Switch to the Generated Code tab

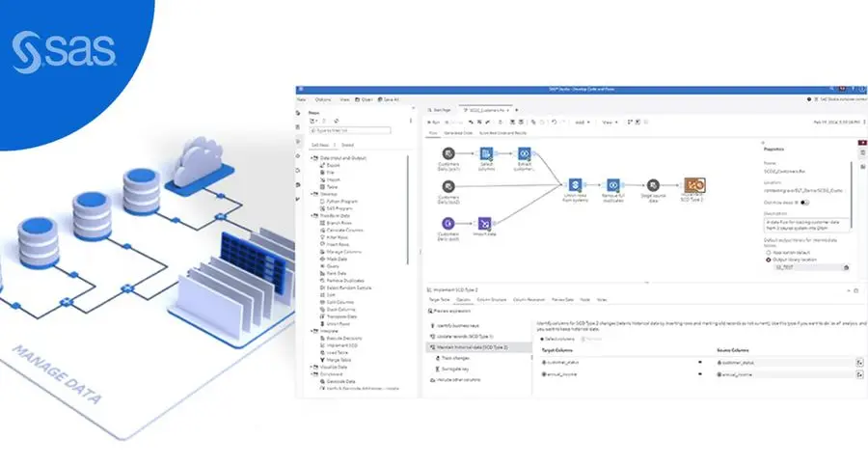[x=458, y=133]
